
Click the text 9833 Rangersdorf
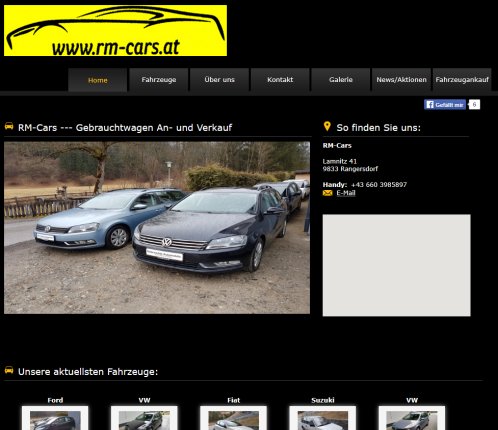[x=350, y=169]
